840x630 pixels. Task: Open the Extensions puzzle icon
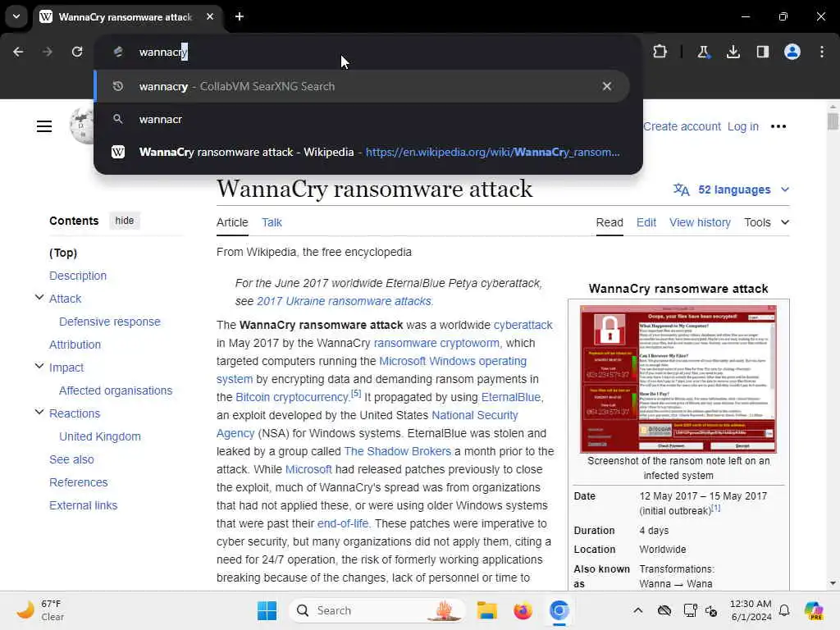660,52
